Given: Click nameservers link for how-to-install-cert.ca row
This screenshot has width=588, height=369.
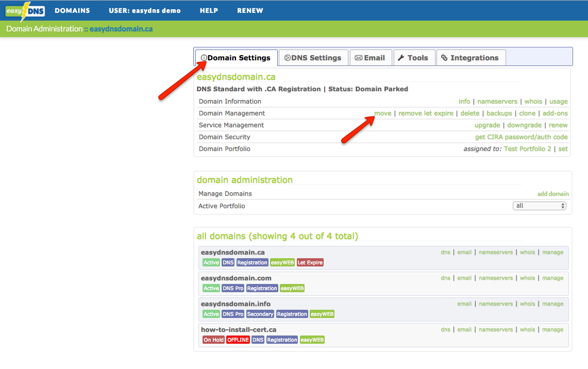Looking at the screenshot, I should [496, 330].
